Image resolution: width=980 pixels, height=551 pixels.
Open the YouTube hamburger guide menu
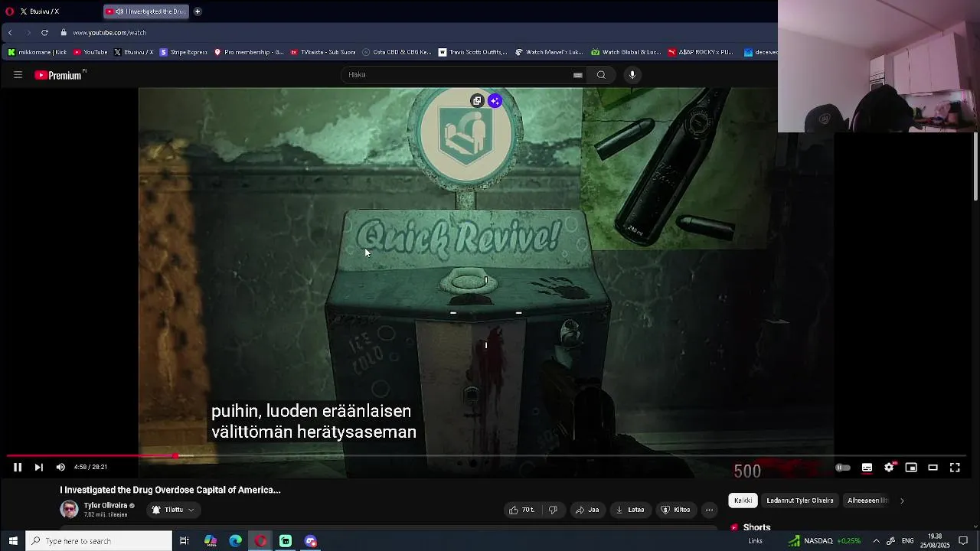(x=18, y=75)
